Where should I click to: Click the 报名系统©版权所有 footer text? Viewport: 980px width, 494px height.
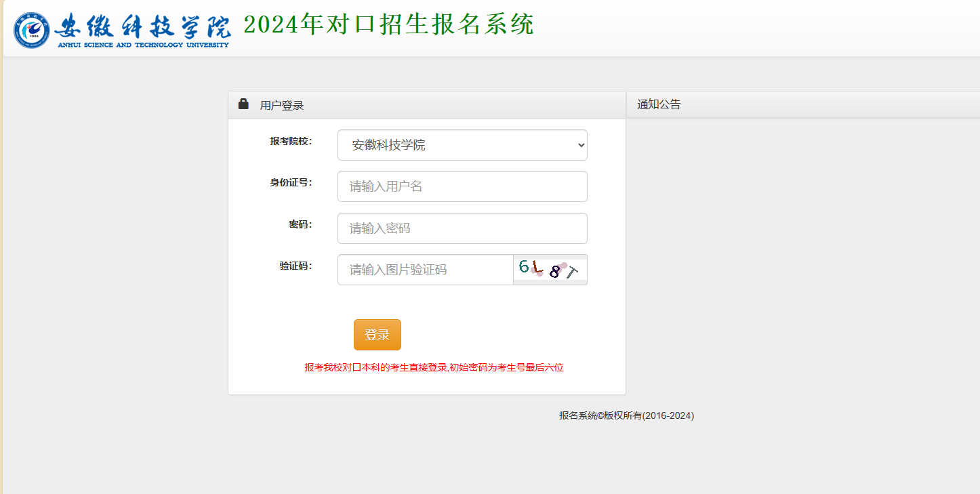pos(626,415)
